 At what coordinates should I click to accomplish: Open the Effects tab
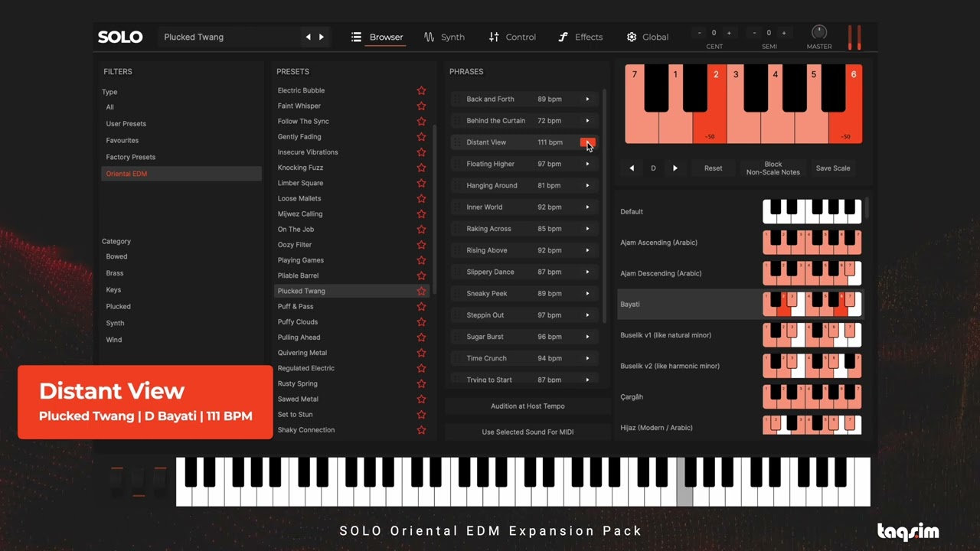coord(580,37)
